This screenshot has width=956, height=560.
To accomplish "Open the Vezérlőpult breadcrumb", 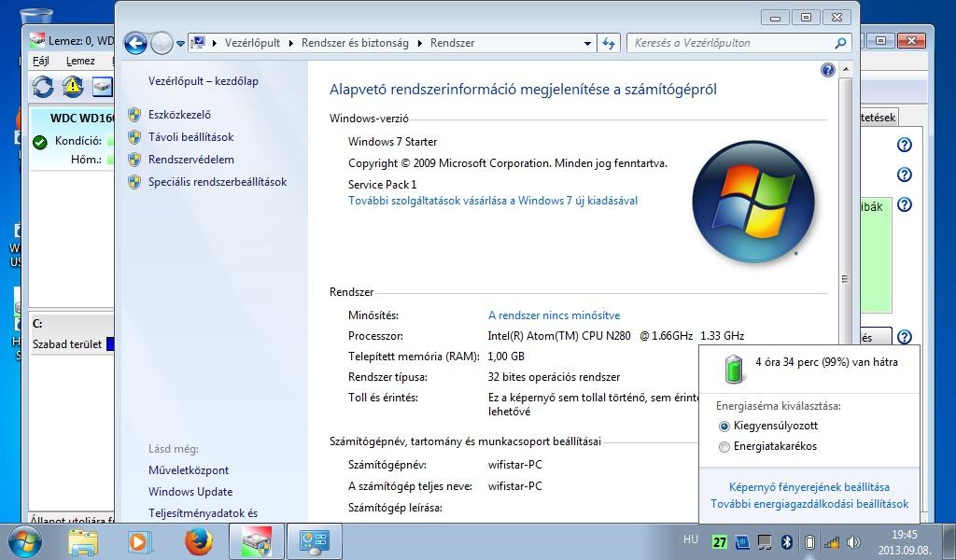I will (x=252, y=43).
